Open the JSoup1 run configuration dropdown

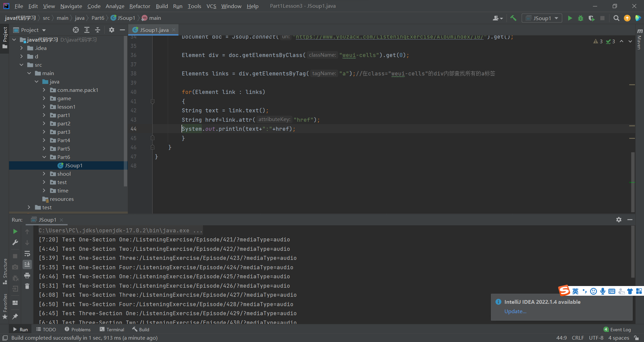click(542, 18)
